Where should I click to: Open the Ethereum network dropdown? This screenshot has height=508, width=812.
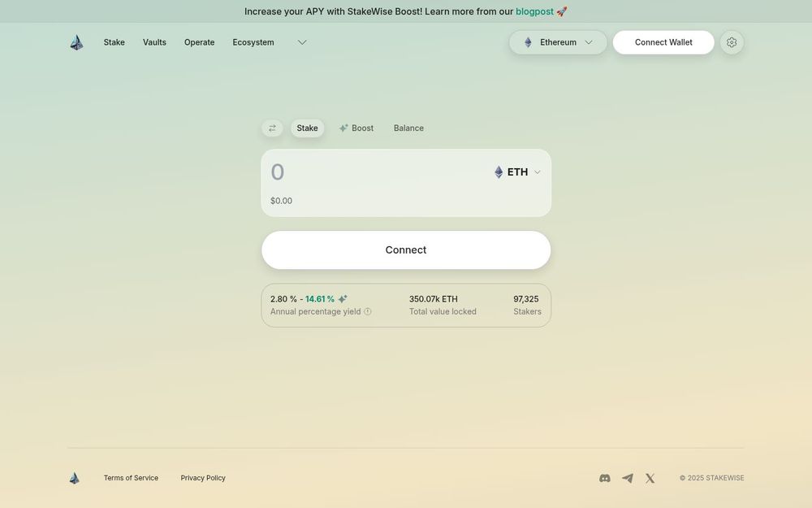coord(558,42)
